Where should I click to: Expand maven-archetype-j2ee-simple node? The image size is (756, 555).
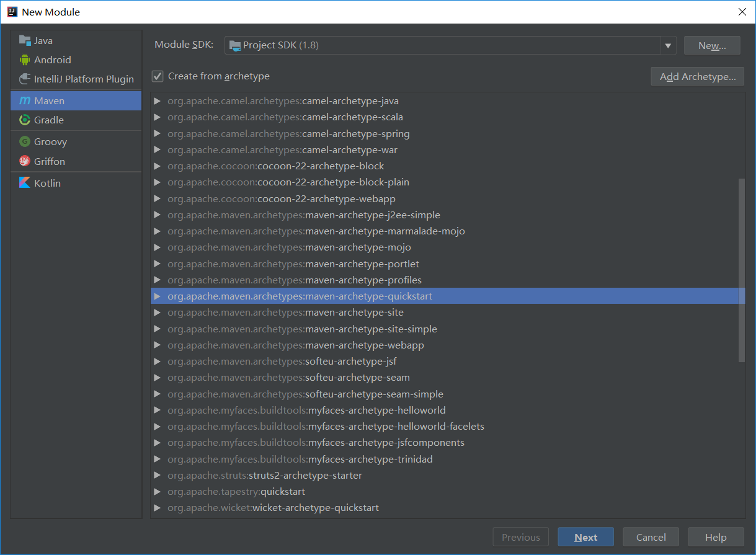(x=157, y=215)
